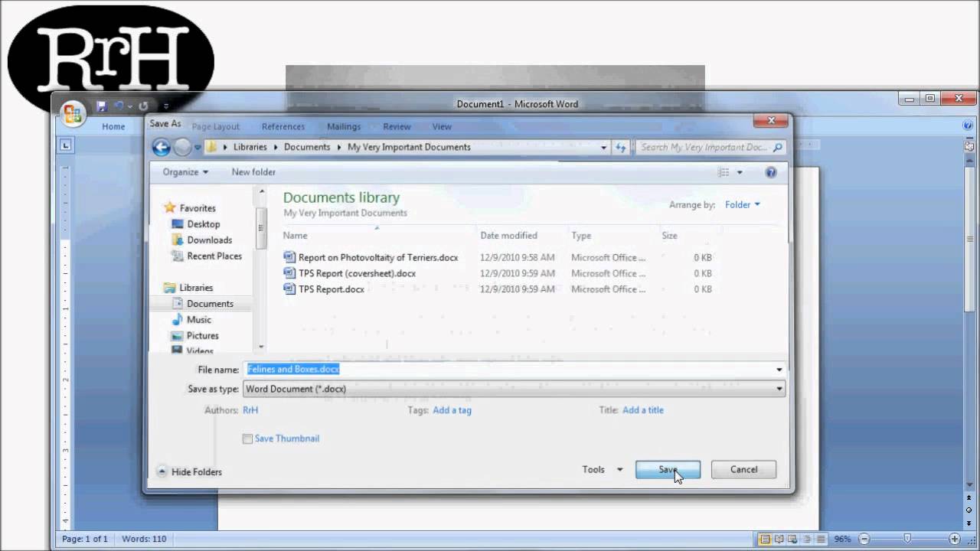This screenshot has width=980, height=551.
Task: Click the Cancel button
Action: (x=743, y=470)
